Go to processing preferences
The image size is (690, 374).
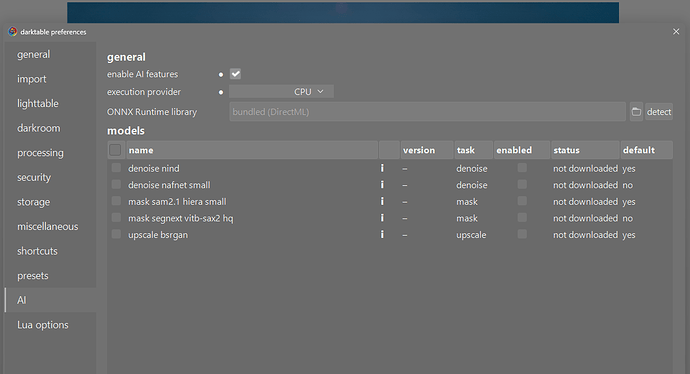[50, 153]
